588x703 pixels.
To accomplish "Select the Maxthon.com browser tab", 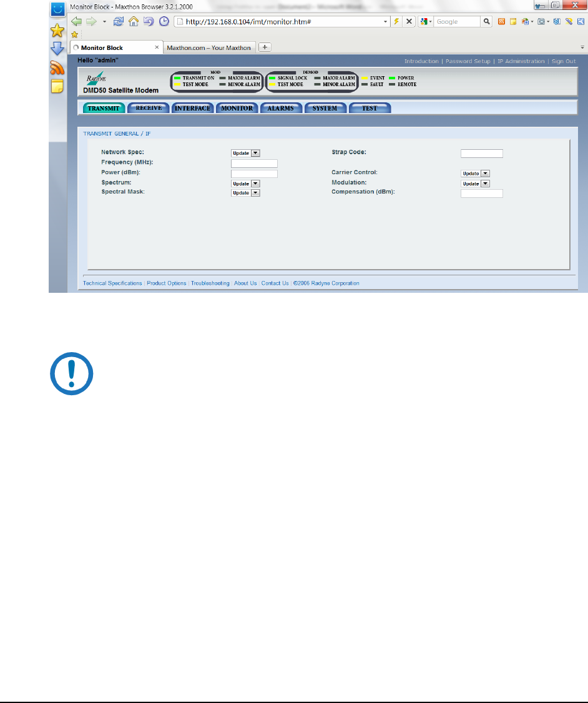I will (x=208, y=47).
